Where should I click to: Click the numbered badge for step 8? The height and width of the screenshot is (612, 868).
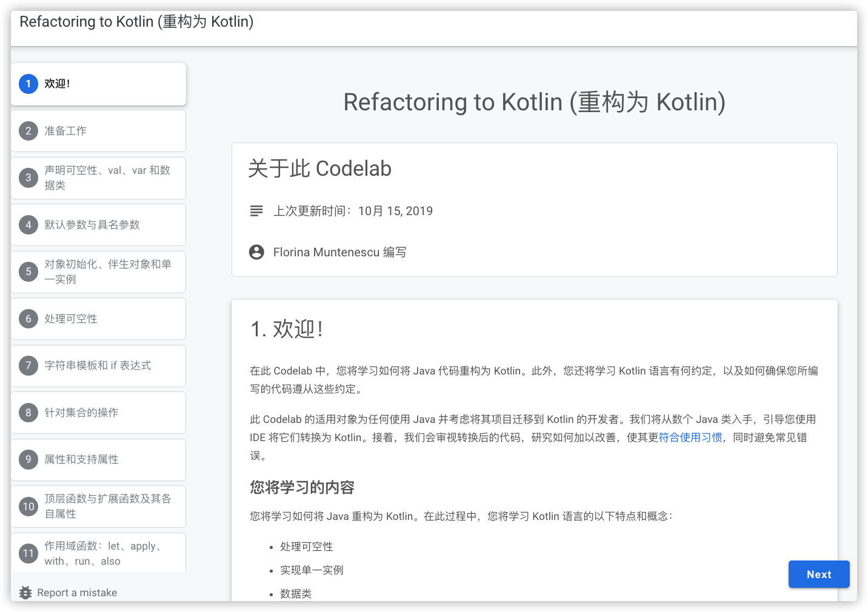28,413
